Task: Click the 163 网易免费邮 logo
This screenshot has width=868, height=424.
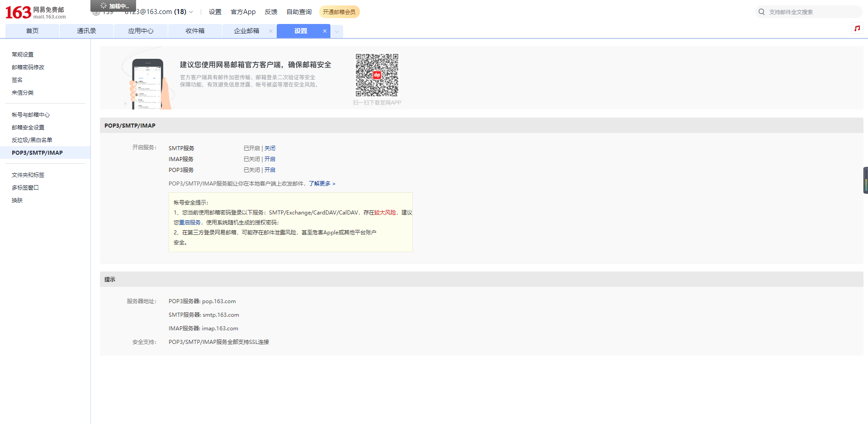Action: tap(35, 12)
